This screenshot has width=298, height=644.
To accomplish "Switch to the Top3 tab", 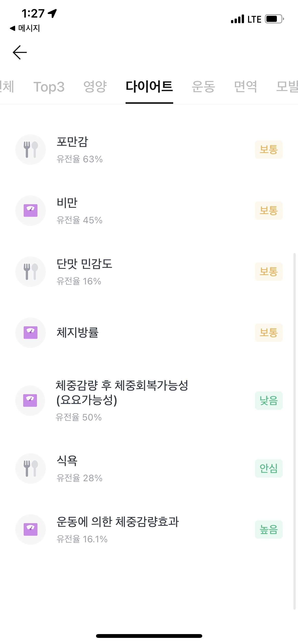I will click(x=49, y=87).
